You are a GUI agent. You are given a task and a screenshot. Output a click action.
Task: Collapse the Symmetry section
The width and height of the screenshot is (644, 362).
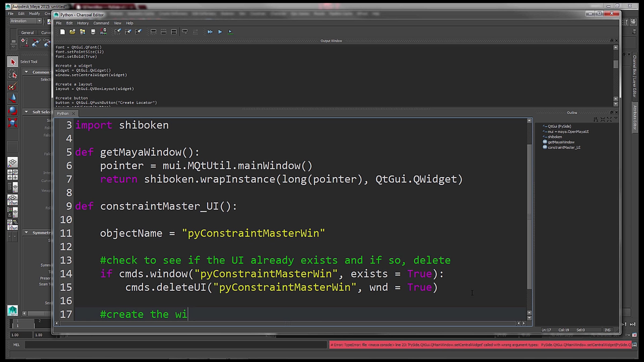click(26, 232)
